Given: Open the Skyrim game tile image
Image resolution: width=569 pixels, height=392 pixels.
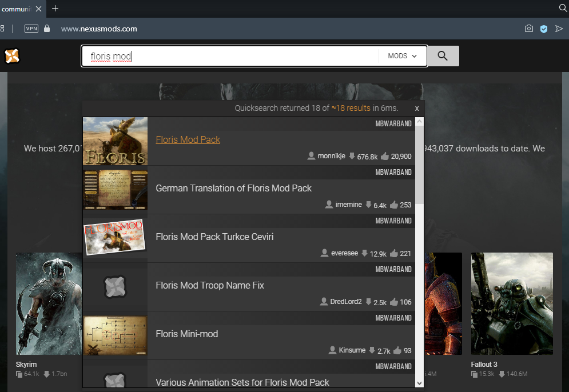Looking at the screenshot, I should [49, 303].
